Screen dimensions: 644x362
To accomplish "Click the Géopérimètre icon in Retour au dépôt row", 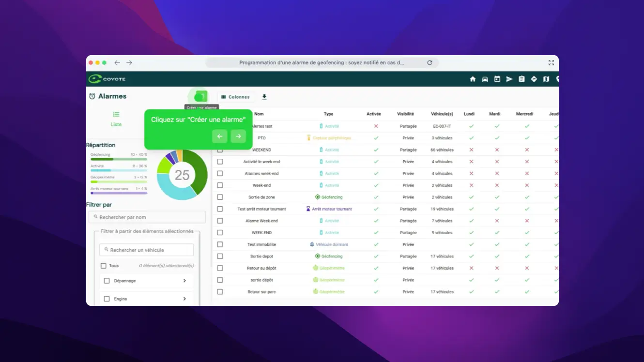I will pos(316,268).
